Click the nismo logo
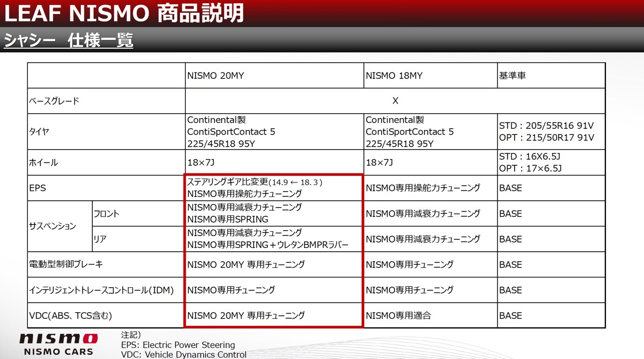 [x=58, y=339]
